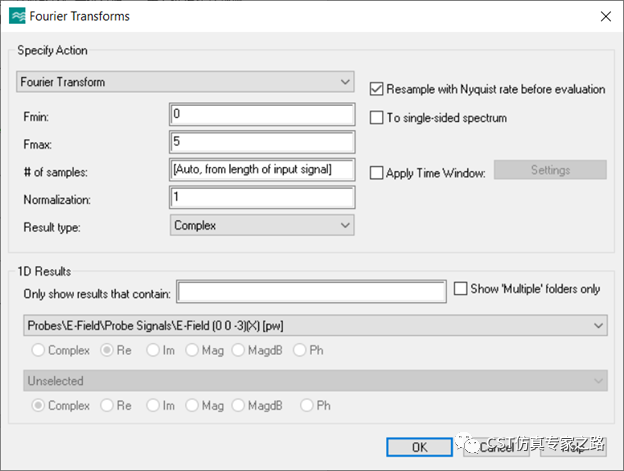Click the Fmax input field

coord(262,142)
